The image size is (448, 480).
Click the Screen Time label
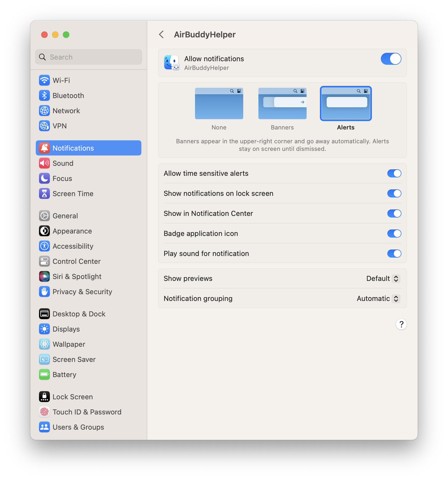[73, 194]
